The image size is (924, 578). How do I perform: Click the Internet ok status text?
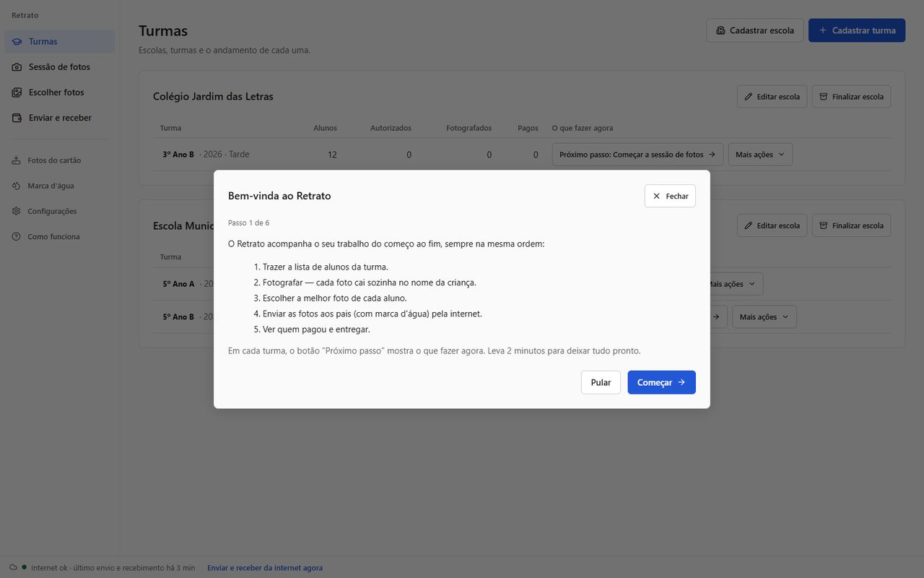[113, 568]
